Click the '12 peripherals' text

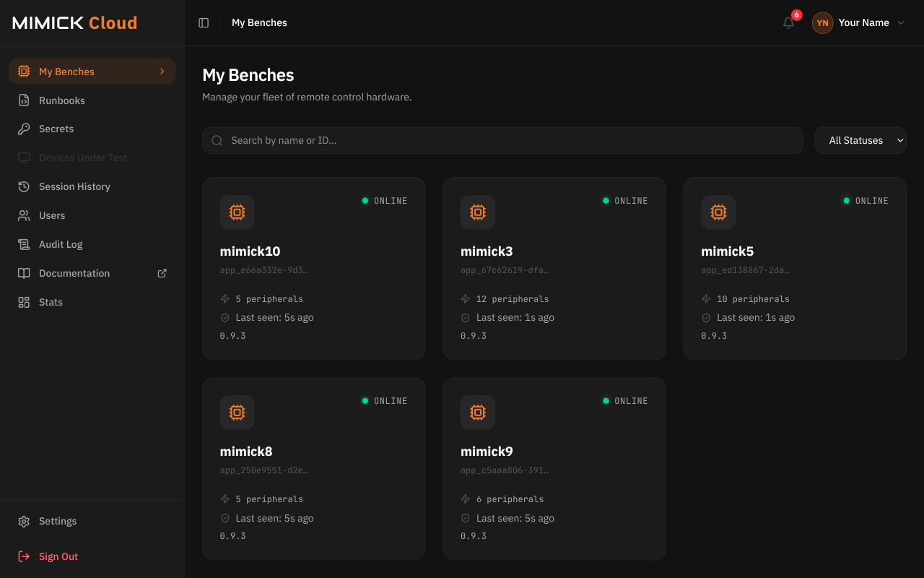[x=513, y=299]
